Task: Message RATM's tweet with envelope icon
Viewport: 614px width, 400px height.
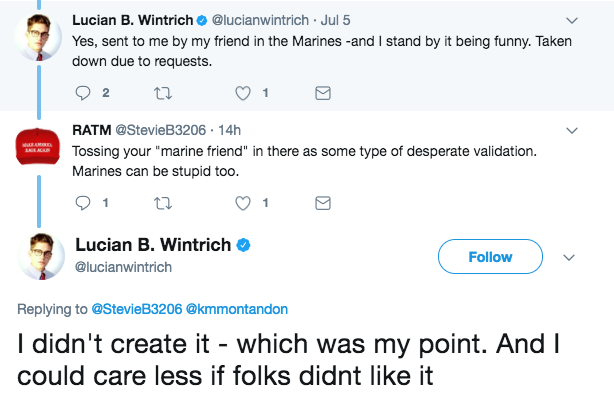Action: pos(322,203)
